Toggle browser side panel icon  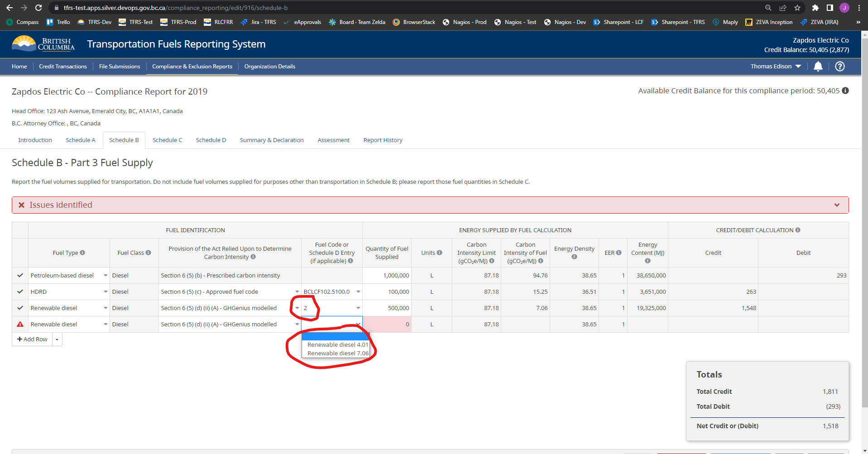point(830,8)
